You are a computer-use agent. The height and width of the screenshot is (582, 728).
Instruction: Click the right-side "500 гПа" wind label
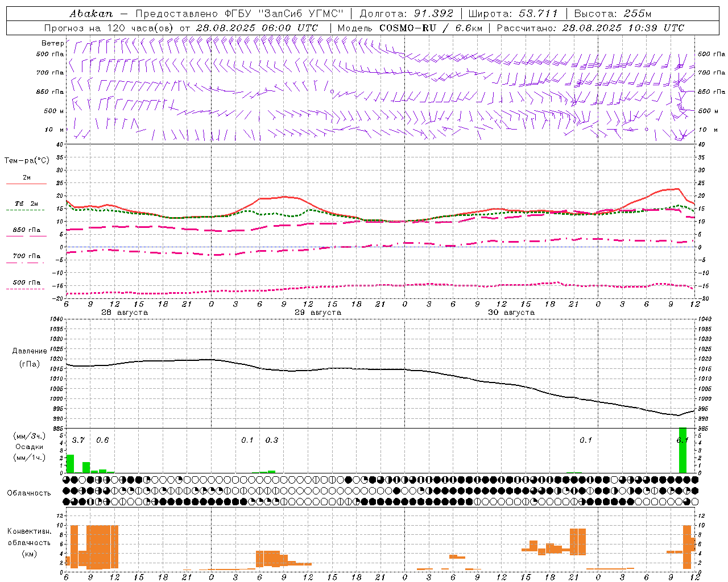point(712,54)
